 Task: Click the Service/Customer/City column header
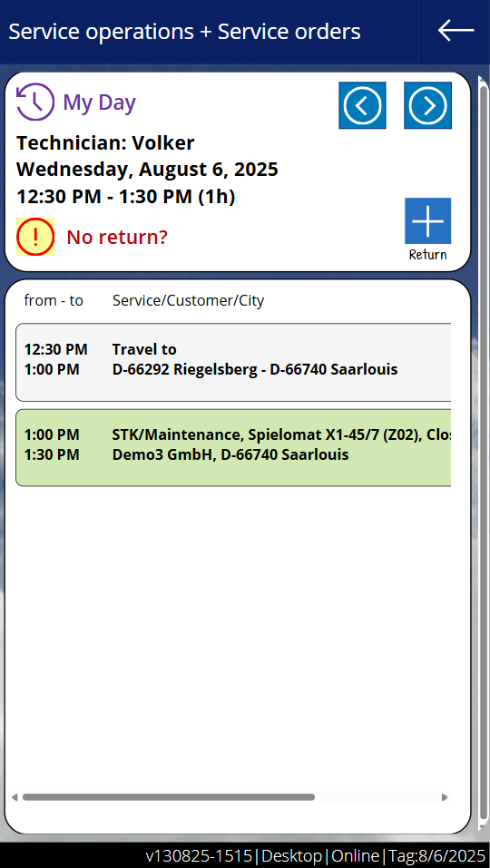(188, 300)
